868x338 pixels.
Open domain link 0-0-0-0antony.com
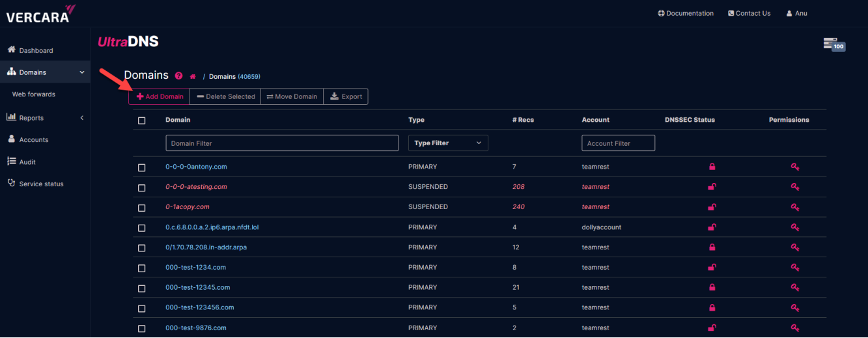[x=196, y=167]
